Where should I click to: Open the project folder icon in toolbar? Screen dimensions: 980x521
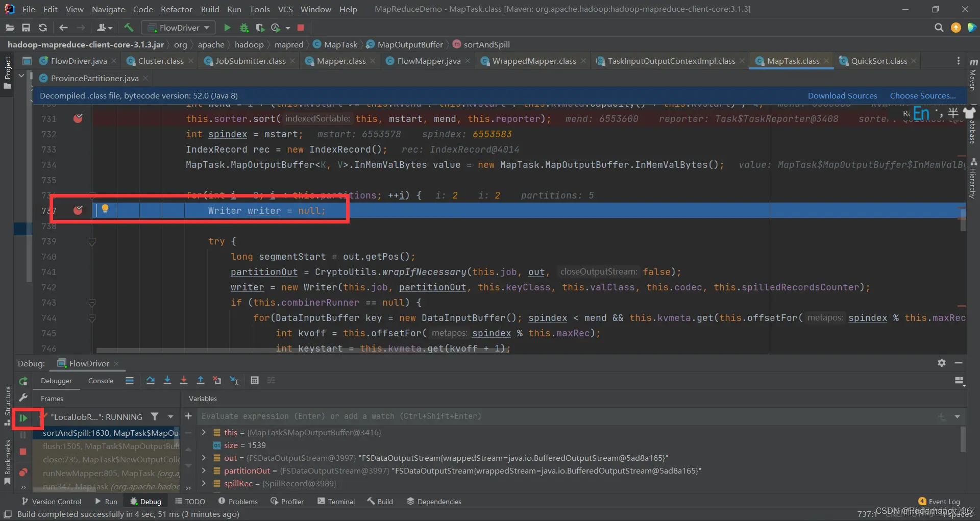(10, 28)
